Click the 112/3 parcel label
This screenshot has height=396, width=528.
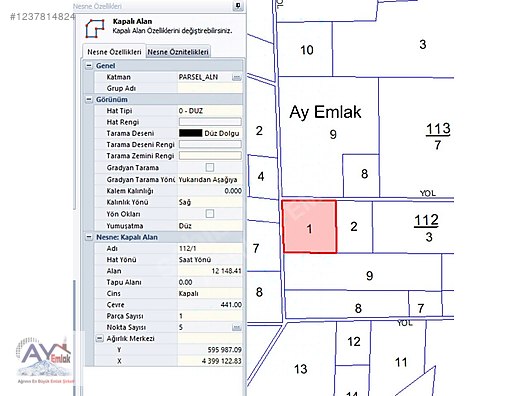(x=427, y=228)
